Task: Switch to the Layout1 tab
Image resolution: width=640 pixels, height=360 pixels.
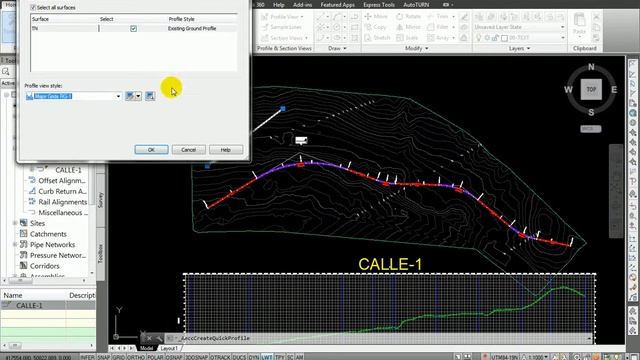Action: pos(169,348)
